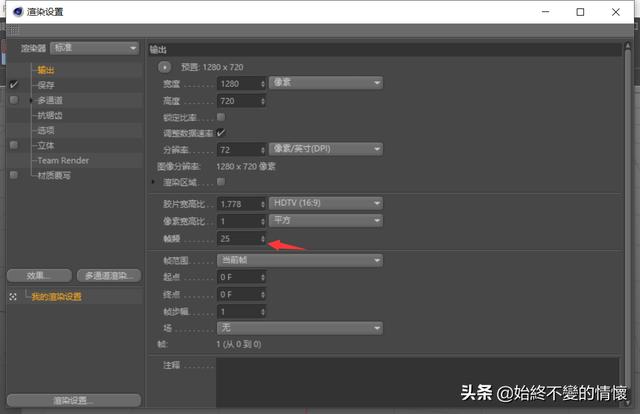The image size is (640, 414).
Task: Click the dotted grip handle below title bar
Action: click(14, 29)
